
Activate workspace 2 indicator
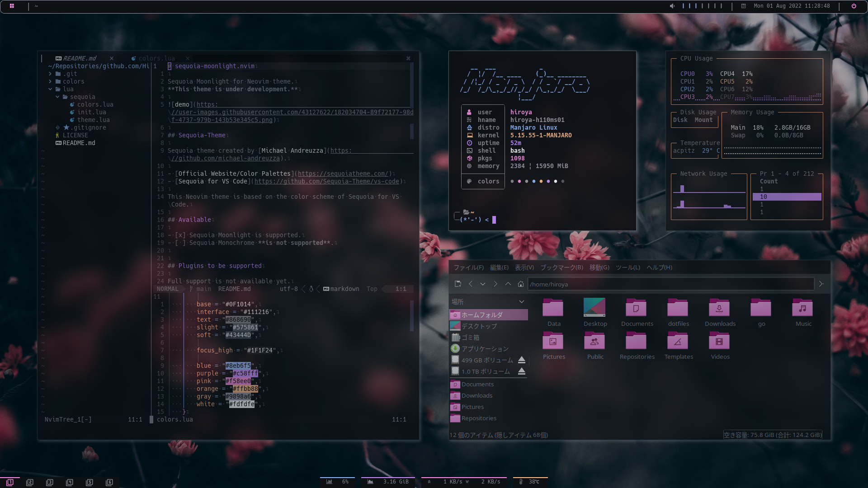pyautogui.click(x=30, y=482)
